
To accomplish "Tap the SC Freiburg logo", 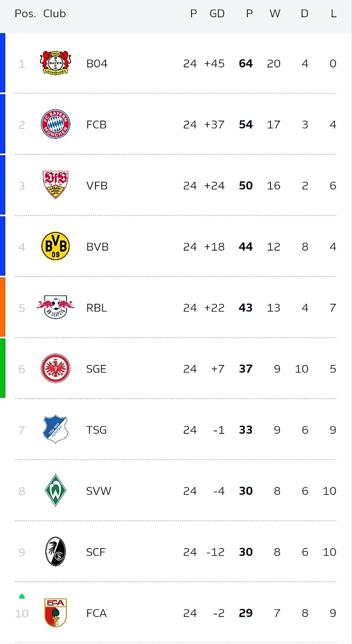I will [55, 552].
